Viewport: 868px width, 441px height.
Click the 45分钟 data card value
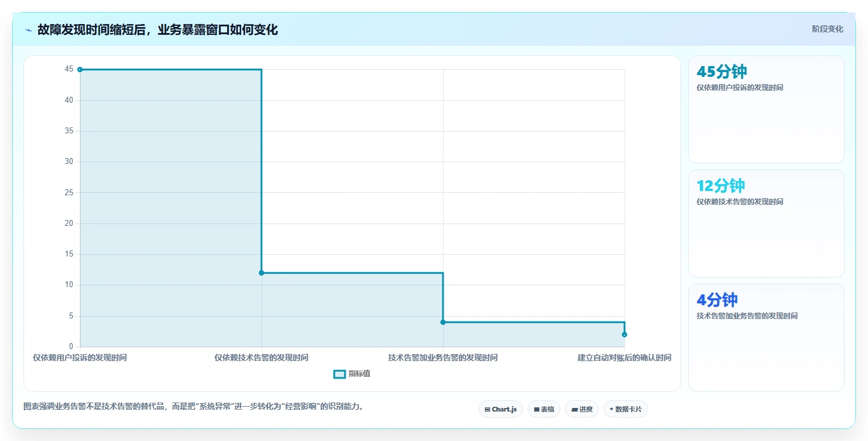click(x=721, y=71)
